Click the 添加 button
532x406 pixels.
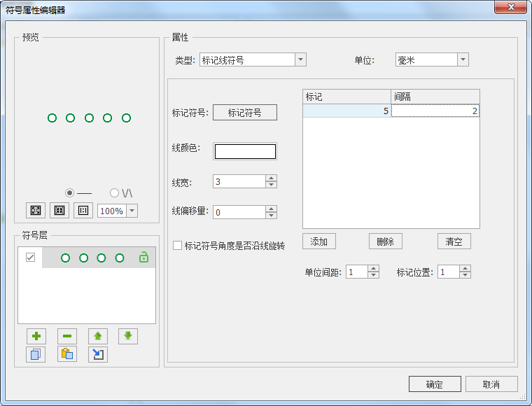[x=319, y=241]
